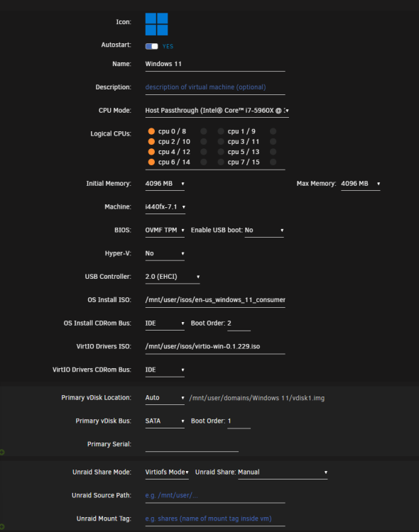Image resolution: width=419 pixels, height=532 pixels.
Task: Open the USB Controller dropdown
Action: point(173,277)
